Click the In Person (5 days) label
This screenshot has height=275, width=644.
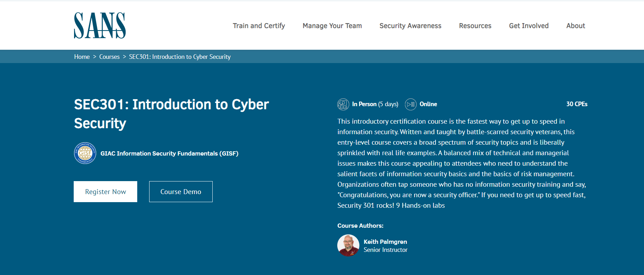[375, 104]
